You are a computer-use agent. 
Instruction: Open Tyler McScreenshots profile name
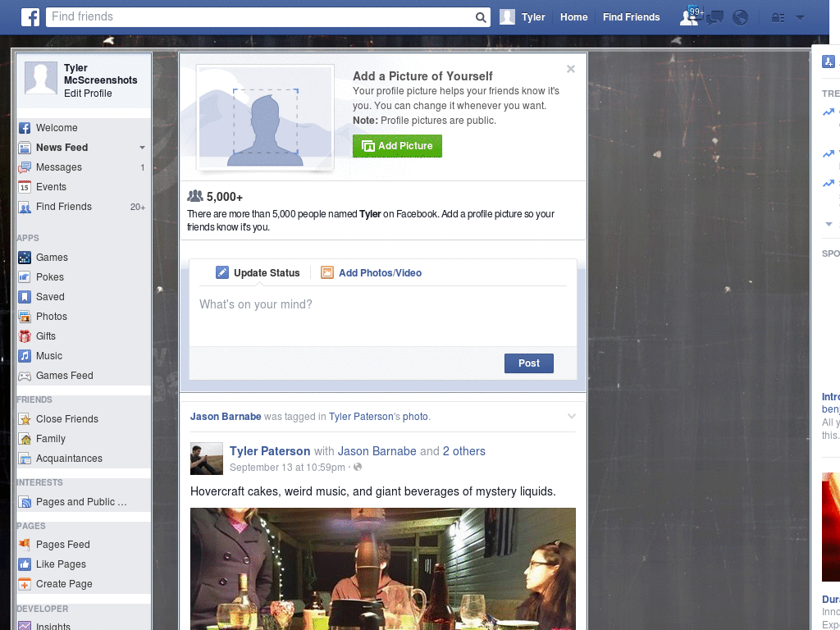pos(101,74)
